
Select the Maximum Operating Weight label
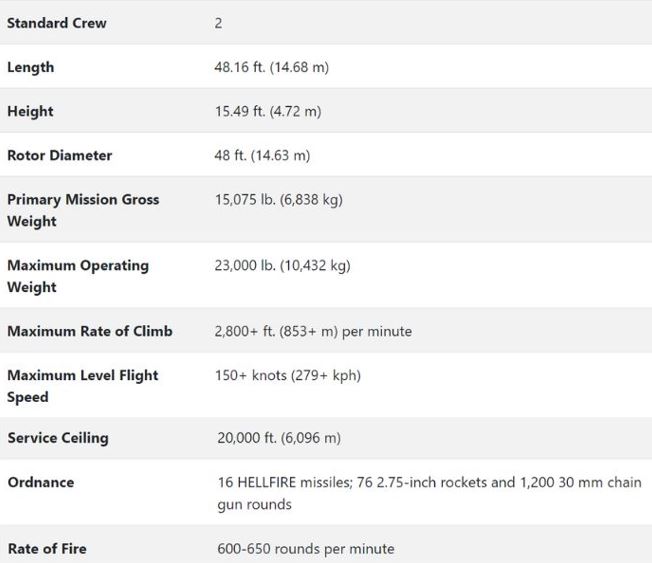click(x=78, y=276)
